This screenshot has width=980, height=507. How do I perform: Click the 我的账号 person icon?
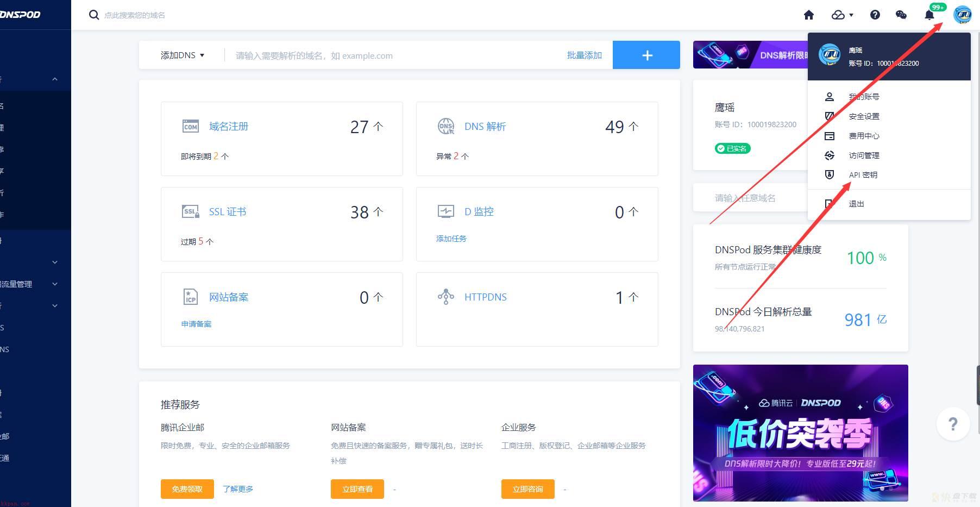[x=830, y=97]
